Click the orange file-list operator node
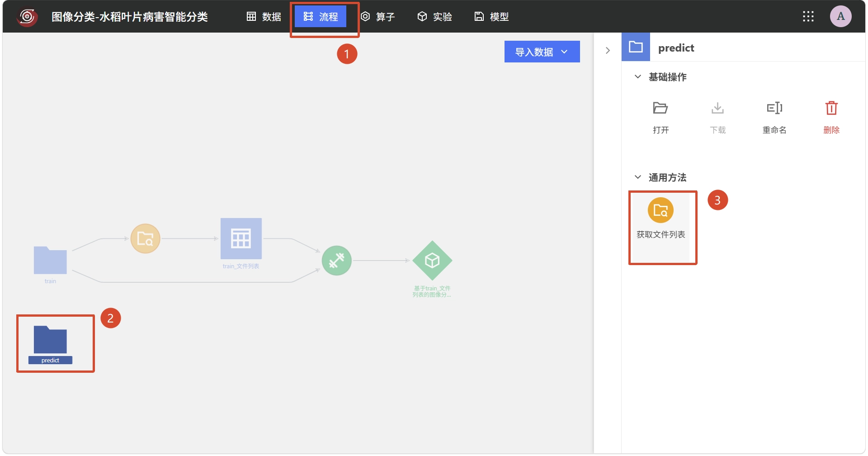The width and height of the screenshot is (868, 456). tap(145, 238)
